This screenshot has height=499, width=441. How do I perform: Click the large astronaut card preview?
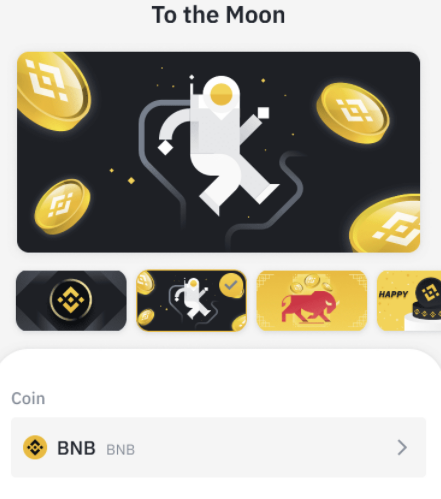point(219,152)
